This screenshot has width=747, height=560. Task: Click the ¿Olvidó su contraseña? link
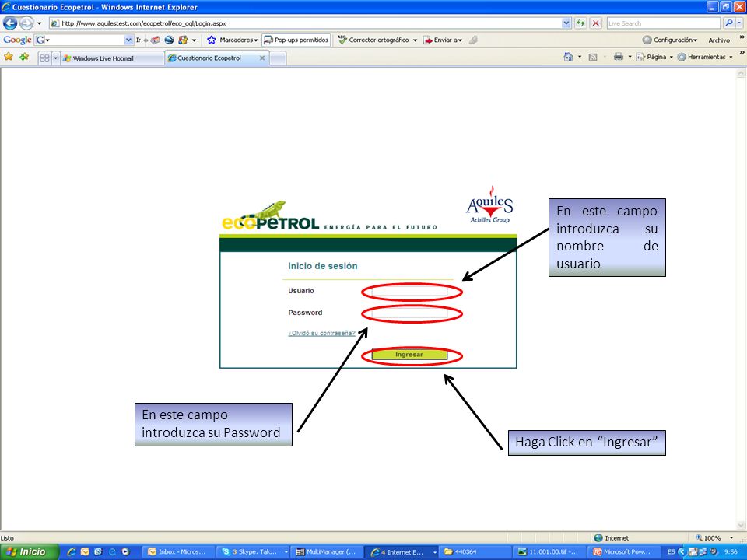tap(321, 334)
